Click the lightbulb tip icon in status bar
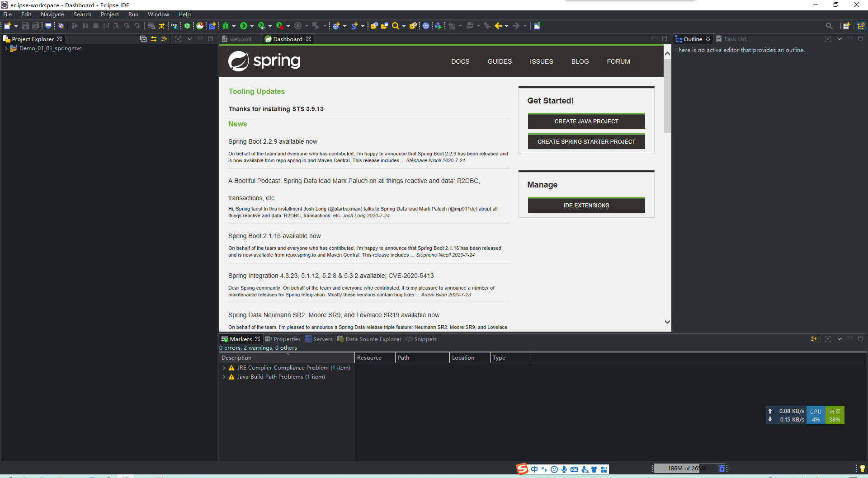The height and width of the screenshot is (478, 868). click(x=862, y=469)
